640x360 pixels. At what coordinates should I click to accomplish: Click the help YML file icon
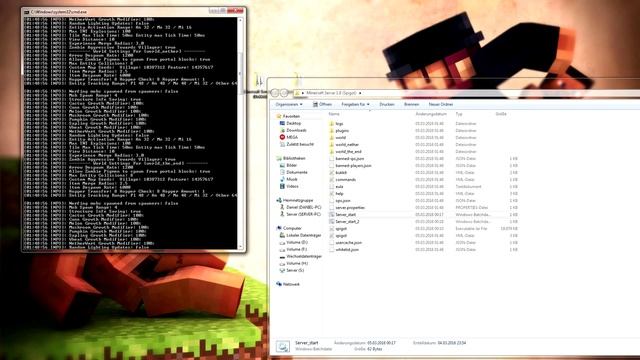tap(331, 193)
